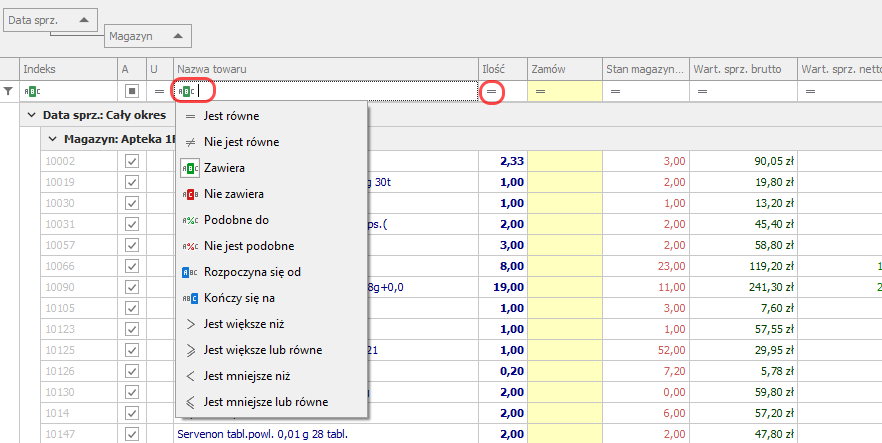The height and width of the screenshot is (443, 882).
Task: Collapse the Magazyn: Apteka group row
Action: click(52, 138)
